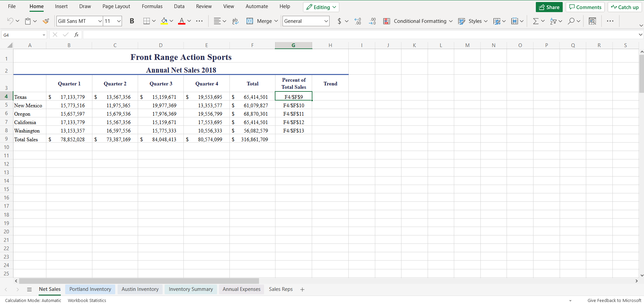Viewport: 644px width, 304px height.
Task: Increase decimal places
Action: click(x=357, y=21)
